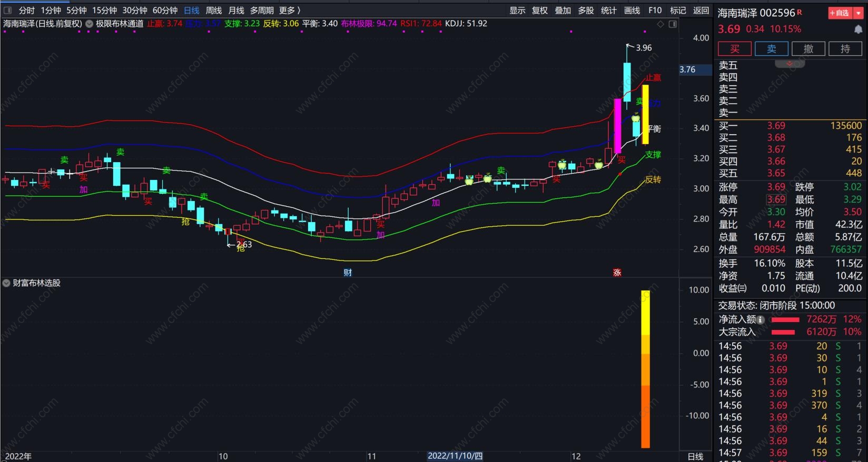Toggle the left sidebar panel icon
The height and width of the screenshot is (462, 868).
[x=7, y=10]
